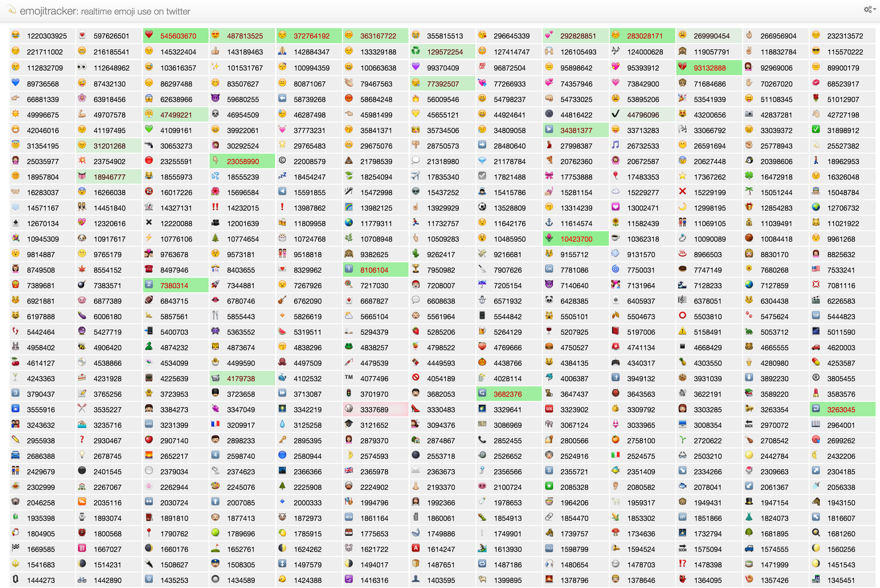
Task: Click the red heart emoji
Action: [149, 36]
